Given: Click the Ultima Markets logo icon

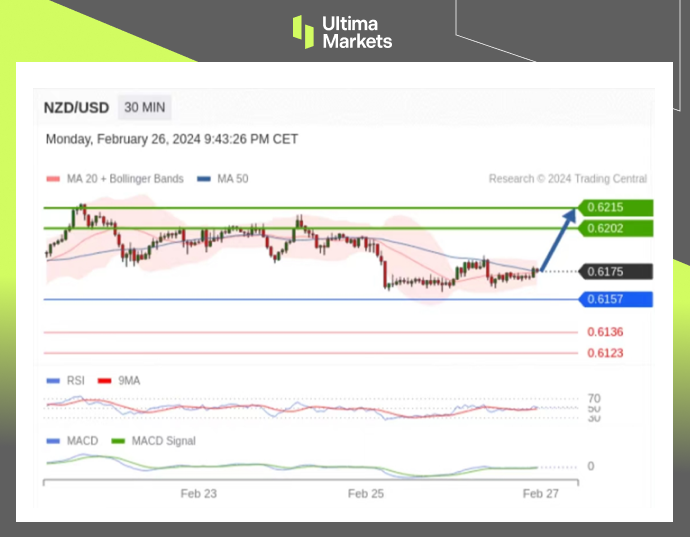Looking at the screenshot, I should 303,31.
